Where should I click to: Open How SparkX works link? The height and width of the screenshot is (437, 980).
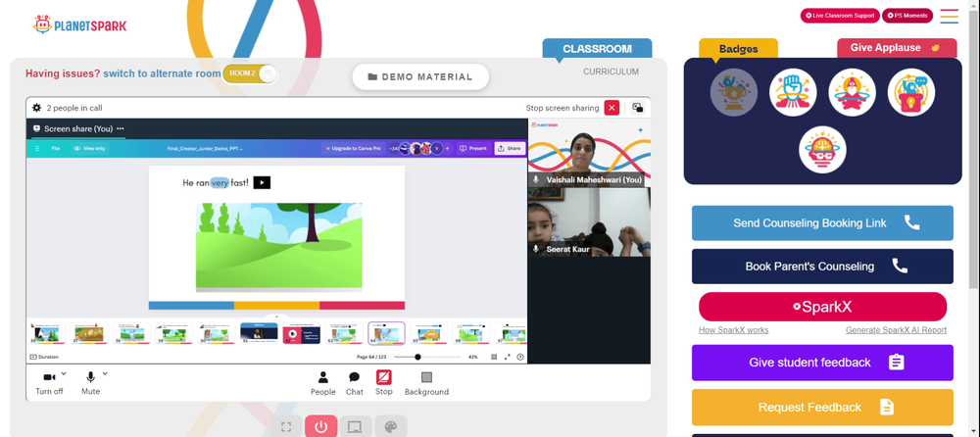coord(734,330)
